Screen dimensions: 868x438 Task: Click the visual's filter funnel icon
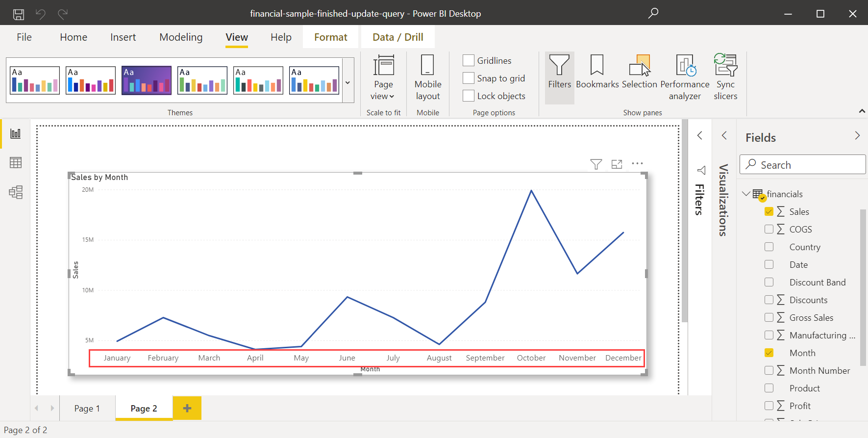point(596,164)
